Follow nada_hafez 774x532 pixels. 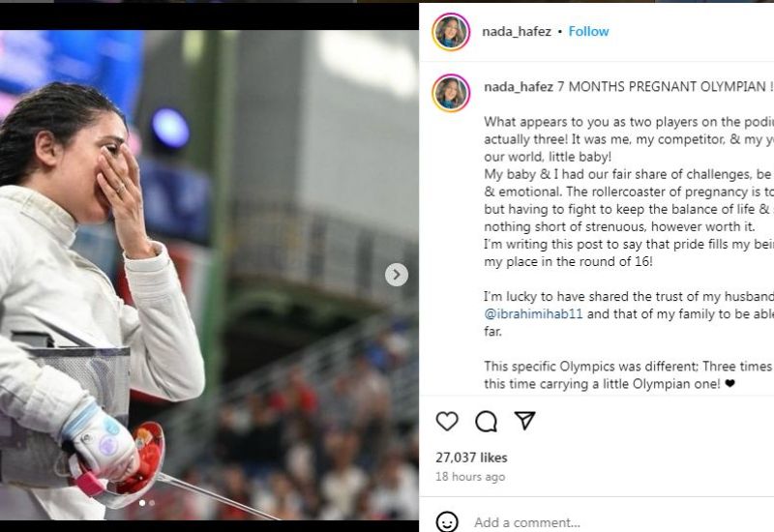(x=588, y=32)
